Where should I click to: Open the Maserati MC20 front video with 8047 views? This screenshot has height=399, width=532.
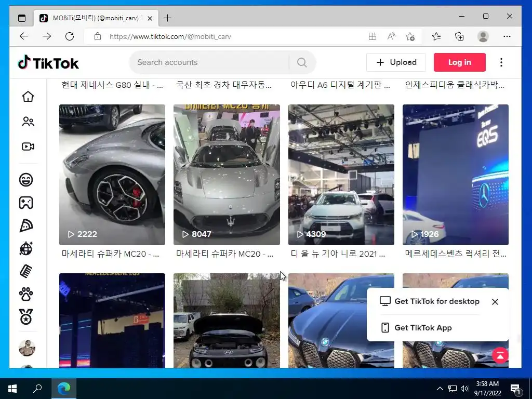[x=227, y=175]
